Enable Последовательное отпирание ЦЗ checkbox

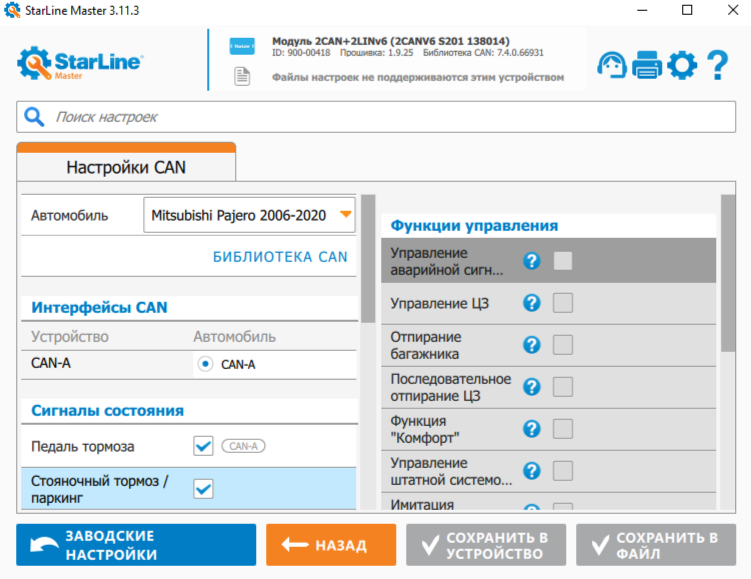tap(563, 386)
